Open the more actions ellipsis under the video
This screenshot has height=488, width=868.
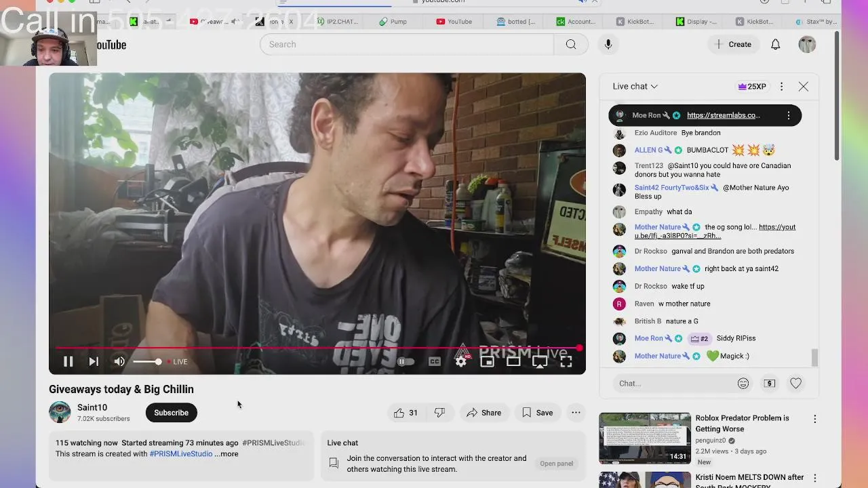pos(576,413)
